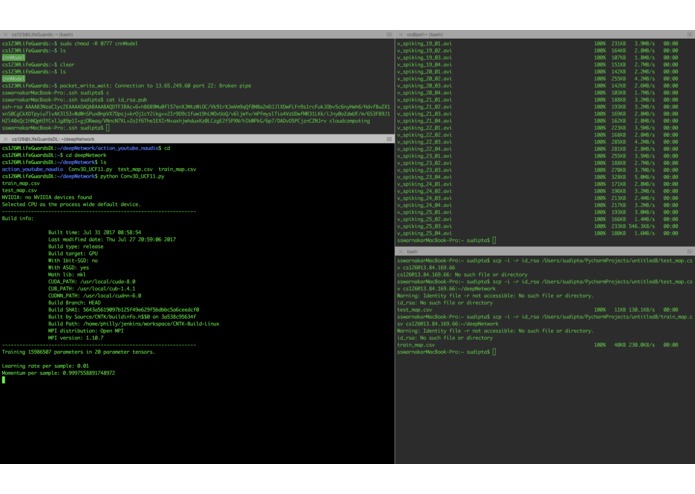This screenshot has width=695, height=494.
Task: Click the v_spiking_20_02.avi transfer row
Action: 538,78
